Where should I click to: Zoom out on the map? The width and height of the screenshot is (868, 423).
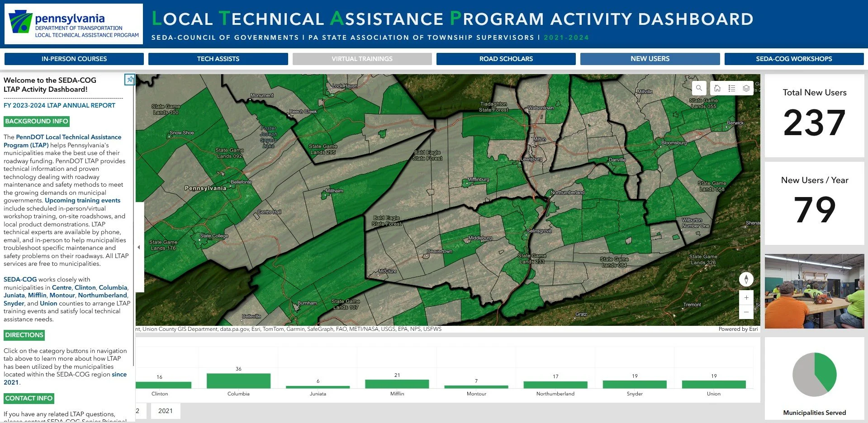(746, 312)
